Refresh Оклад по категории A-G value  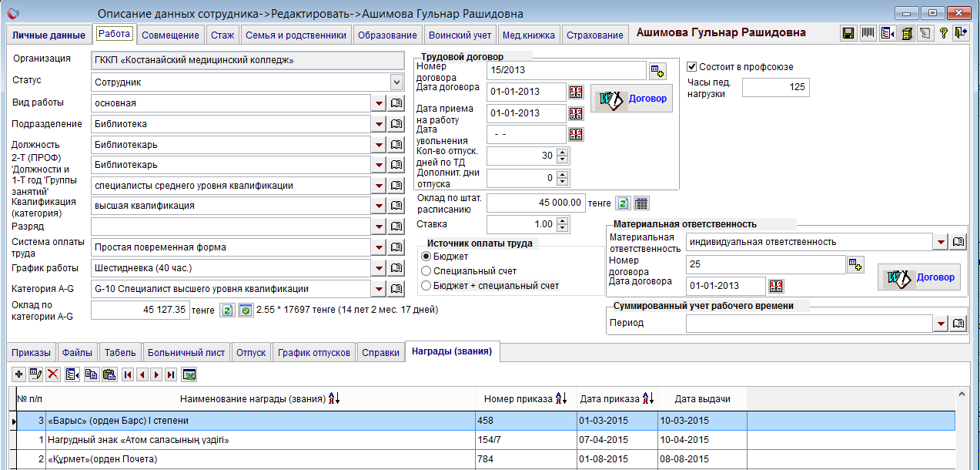point(227,310)
